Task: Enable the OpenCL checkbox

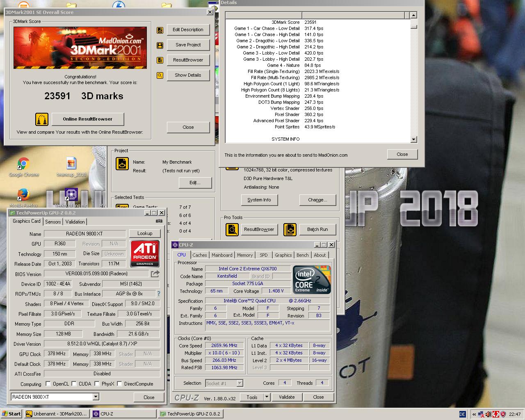Action: click(48, 384)
